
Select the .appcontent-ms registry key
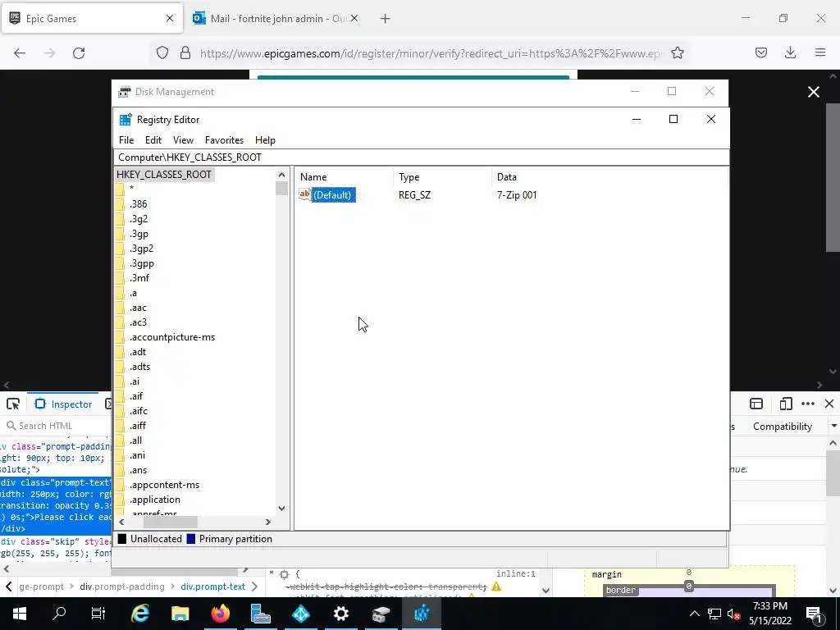[164, 485]
